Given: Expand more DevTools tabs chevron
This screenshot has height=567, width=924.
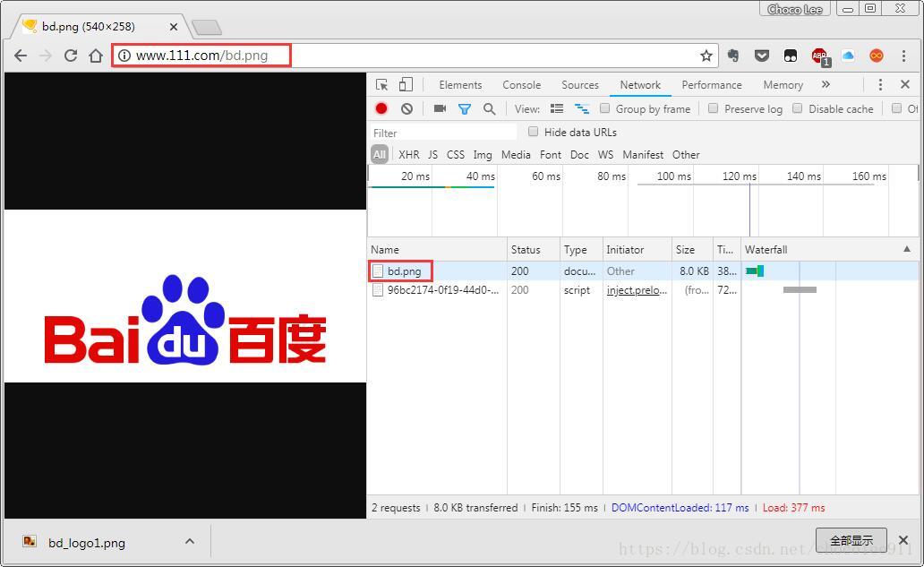Looking at the screenshot, I should pyautogui.click(x=826, y=84).
